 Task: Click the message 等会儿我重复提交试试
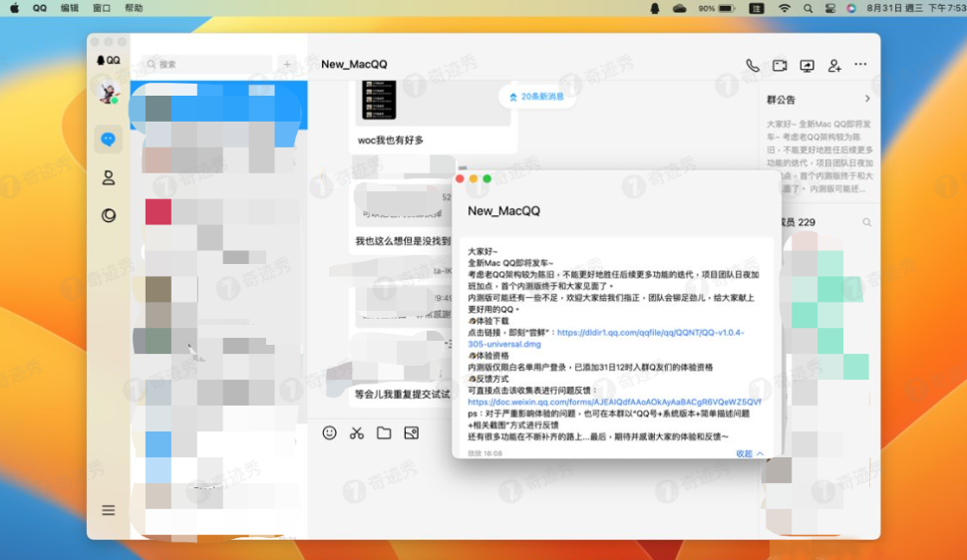(402, 395)
